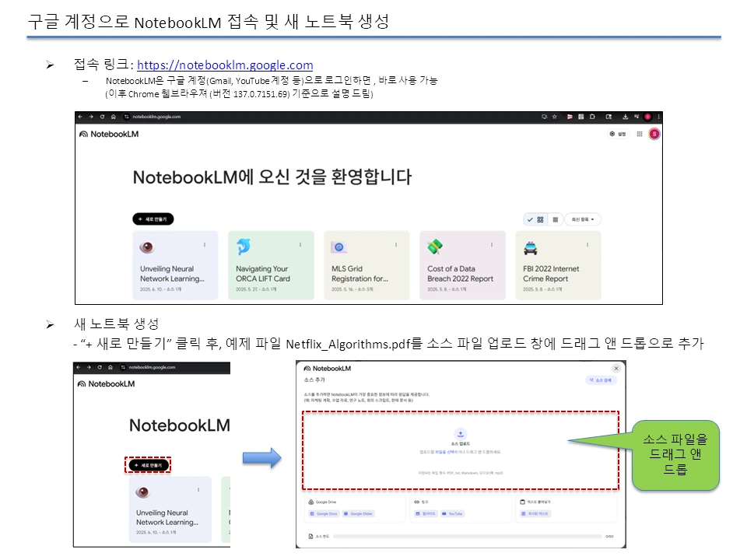
Task: Open the Cost of a Data Breach 2022 Report notebook
Action: 462,265
